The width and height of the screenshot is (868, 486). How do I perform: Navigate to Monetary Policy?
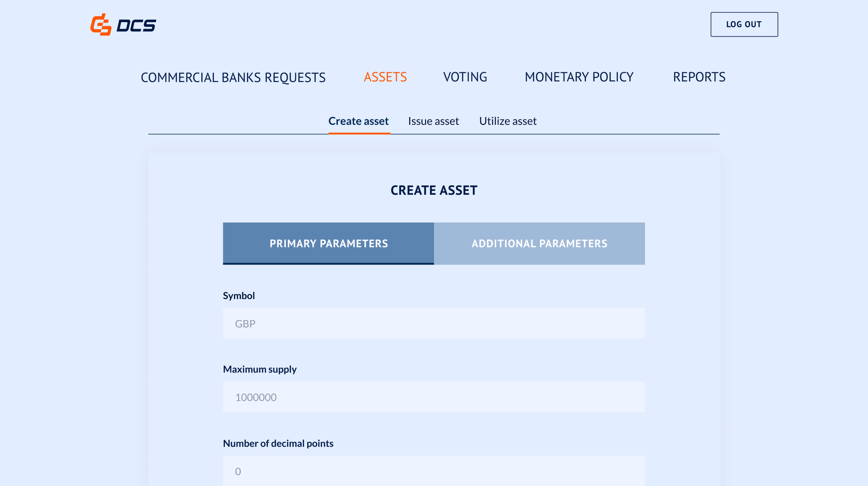point(579,77)
